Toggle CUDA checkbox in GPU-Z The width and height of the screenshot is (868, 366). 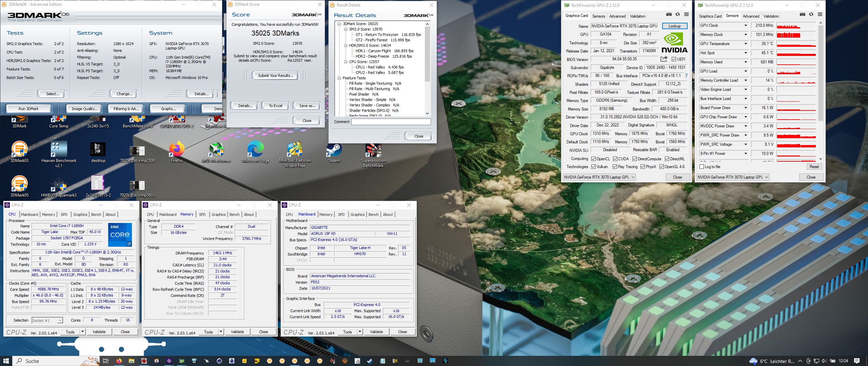615,159
